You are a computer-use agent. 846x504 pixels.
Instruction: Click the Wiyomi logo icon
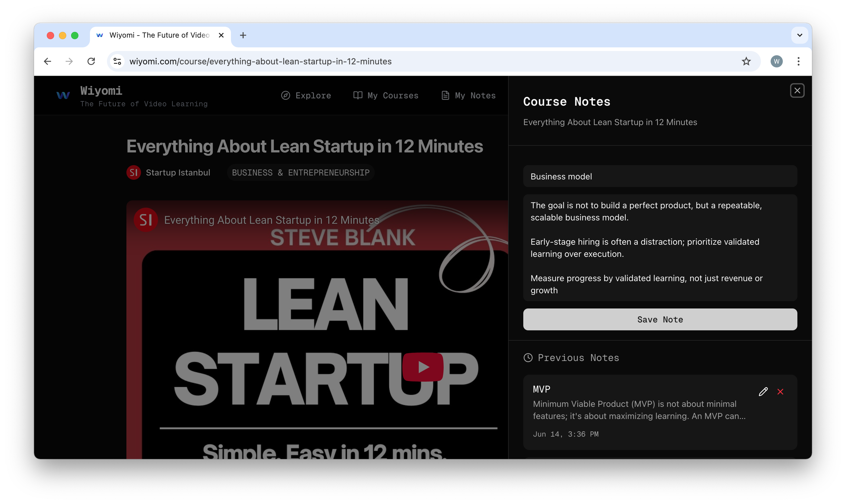point(63,95)
